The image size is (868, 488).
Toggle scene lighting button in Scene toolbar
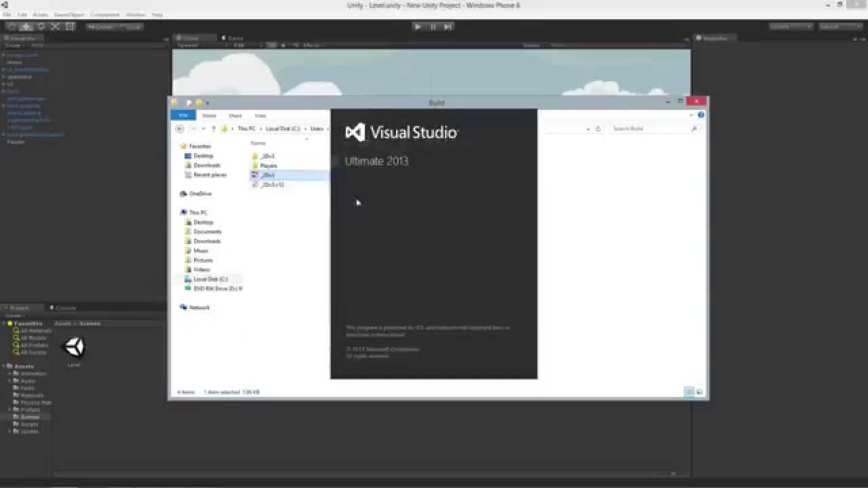click(283, 45)
